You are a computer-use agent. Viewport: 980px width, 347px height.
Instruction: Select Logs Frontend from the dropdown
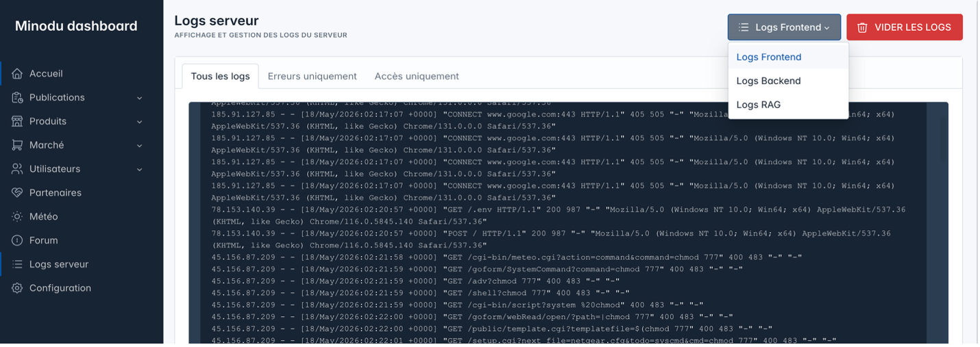tap(788, 57)
